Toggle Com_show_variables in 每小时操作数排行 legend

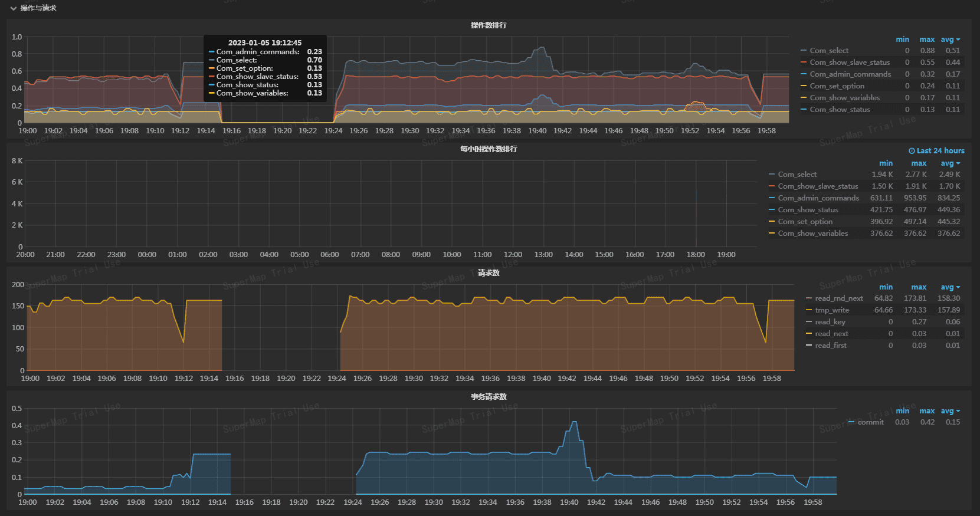[812, 234]
